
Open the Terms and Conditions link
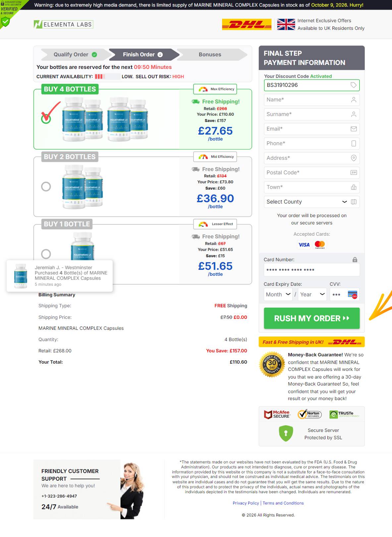[283, 503]
